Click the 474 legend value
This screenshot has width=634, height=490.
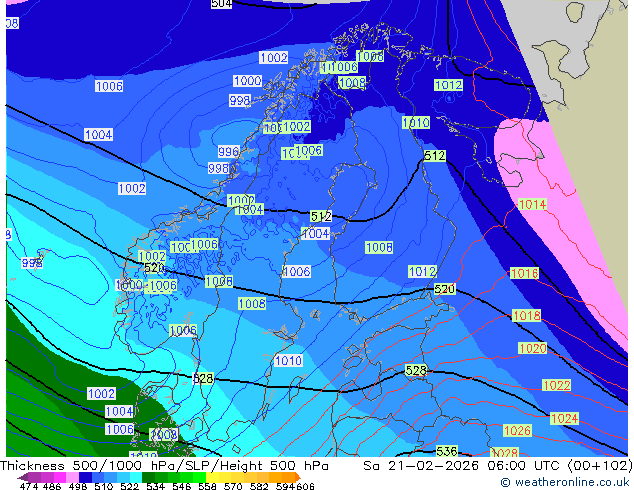pos(29,486)
